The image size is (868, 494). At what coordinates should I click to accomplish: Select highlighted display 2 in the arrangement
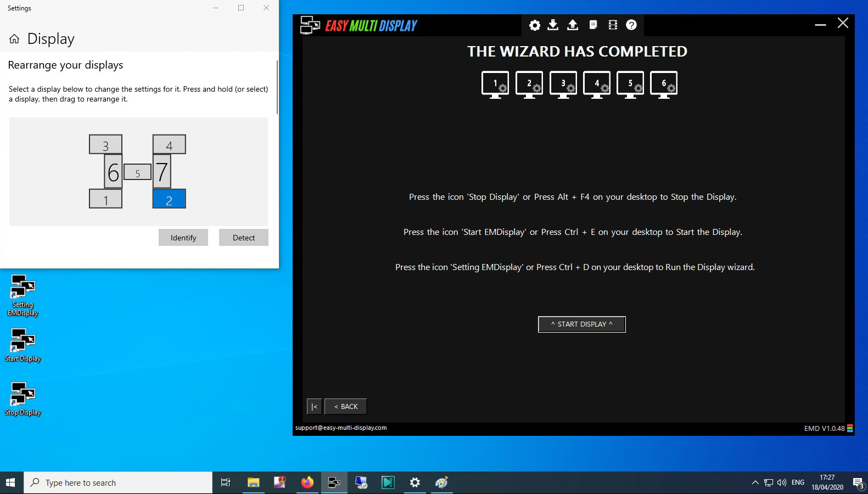(169, 199)
